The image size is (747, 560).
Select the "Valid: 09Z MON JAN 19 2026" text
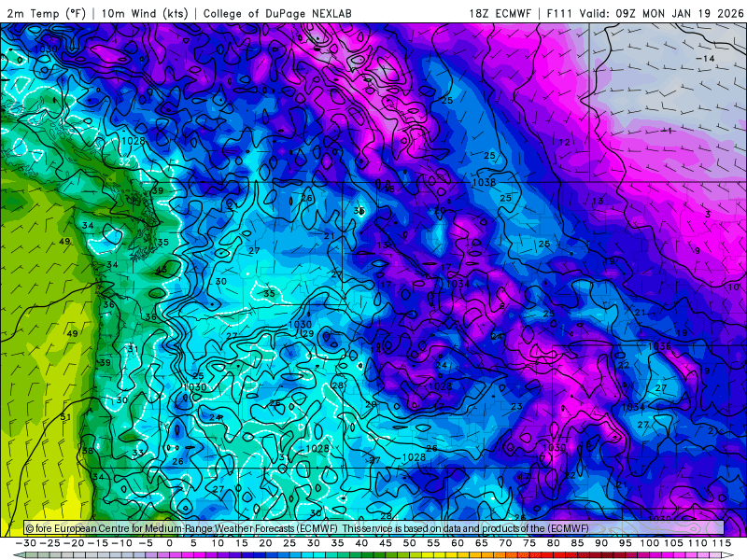click(x=662, y=13)
